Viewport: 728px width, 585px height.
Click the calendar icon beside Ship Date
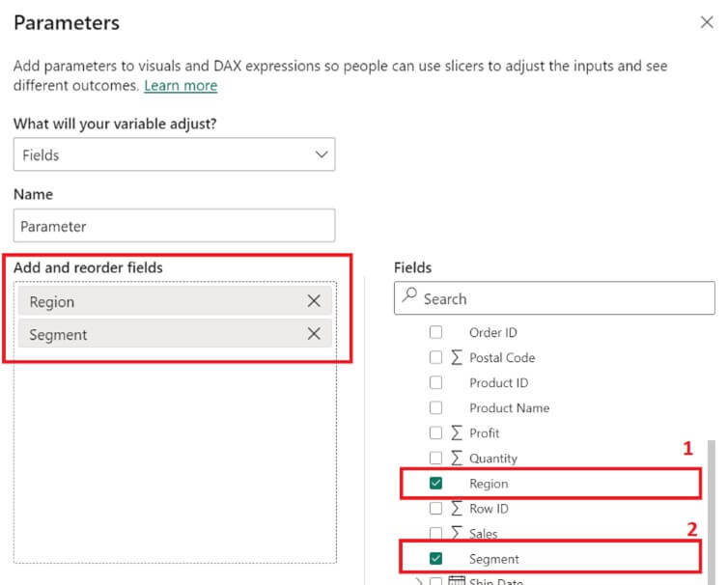pyautogui.click(x=457, y=580)
